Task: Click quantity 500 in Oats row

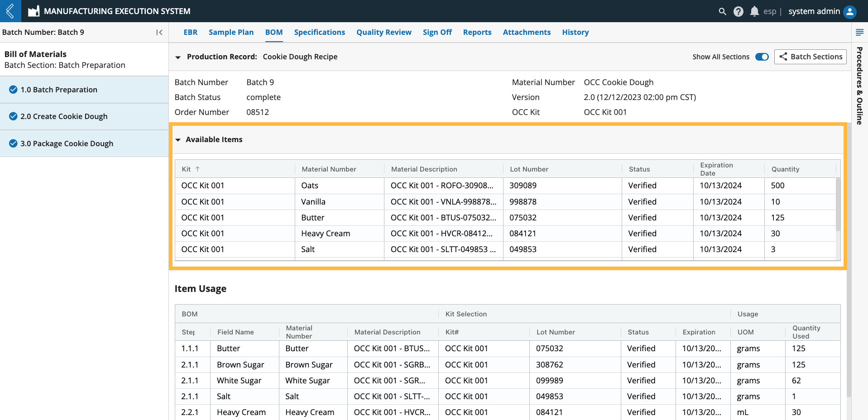Action: click(777, 186)
